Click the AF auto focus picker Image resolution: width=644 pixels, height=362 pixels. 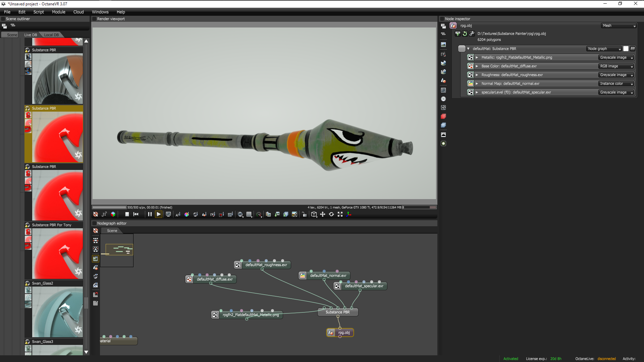[x=178, y=215]
